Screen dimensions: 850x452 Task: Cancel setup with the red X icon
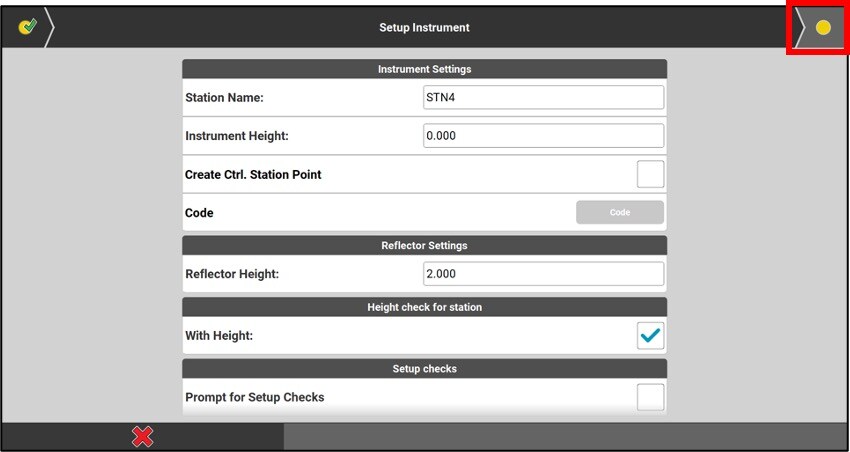tap(143, 436)
